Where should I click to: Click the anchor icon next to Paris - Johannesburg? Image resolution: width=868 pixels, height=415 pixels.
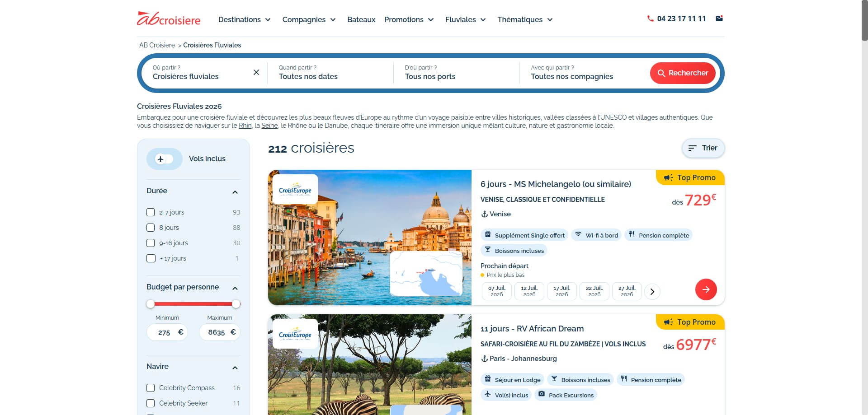coord(484,359)
